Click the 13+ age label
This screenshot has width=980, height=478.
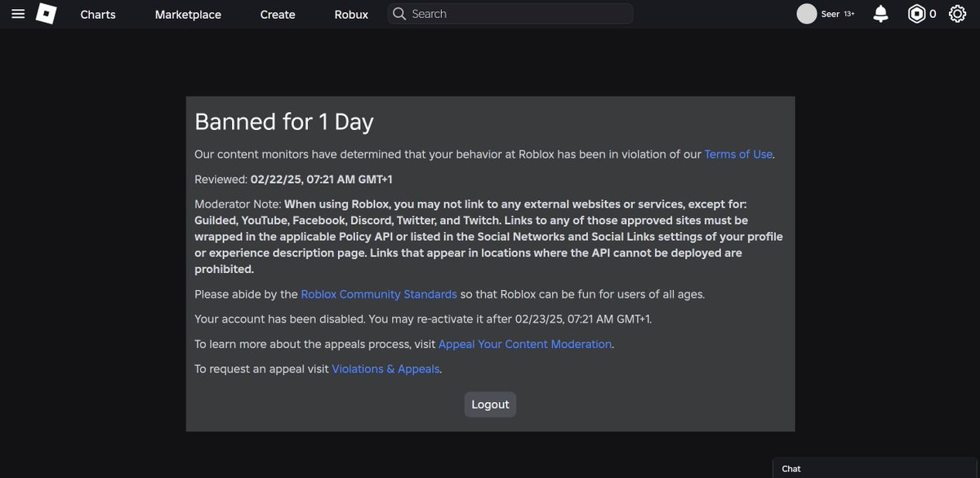point(849,14)
